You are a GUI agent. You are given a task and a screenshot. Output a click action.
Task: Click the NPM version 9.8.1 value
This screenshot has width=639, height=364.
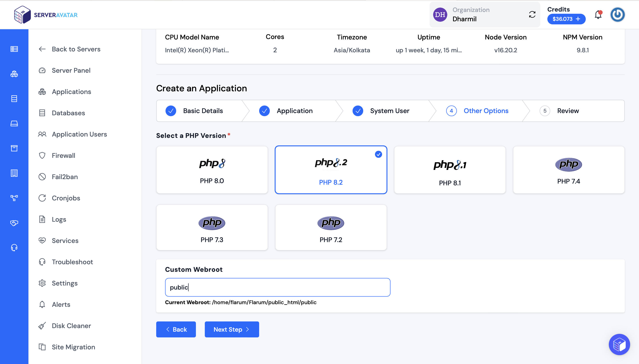pyautogui.click(x=582, y=50)
